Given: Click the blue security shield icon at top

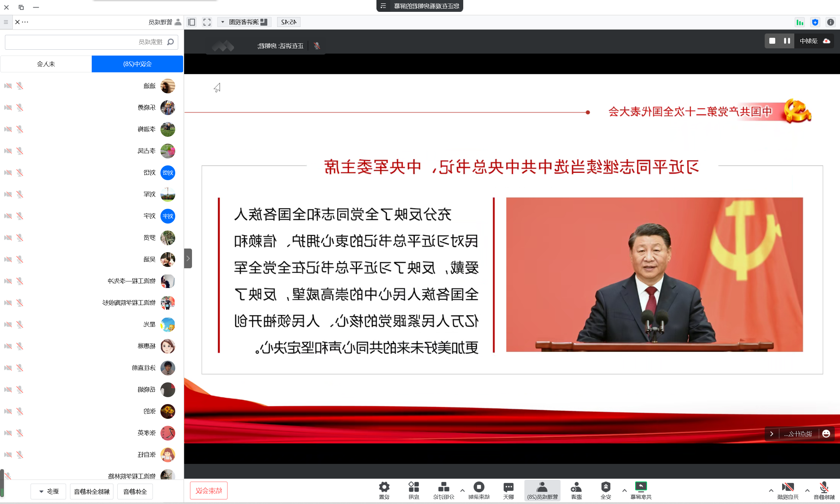Looking at the screenshot, I should click(815, 22).
